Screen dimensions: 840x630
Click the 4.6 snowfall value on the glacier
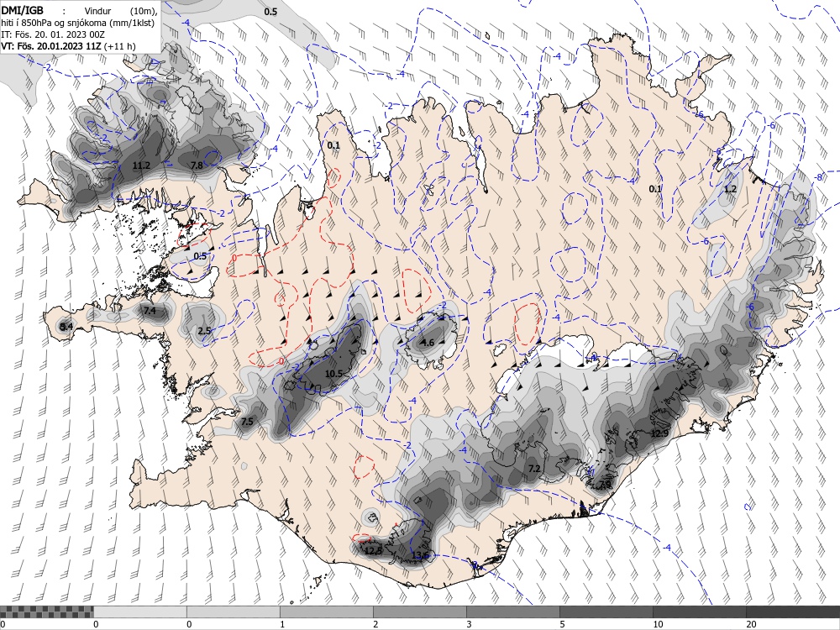[428, 343]
